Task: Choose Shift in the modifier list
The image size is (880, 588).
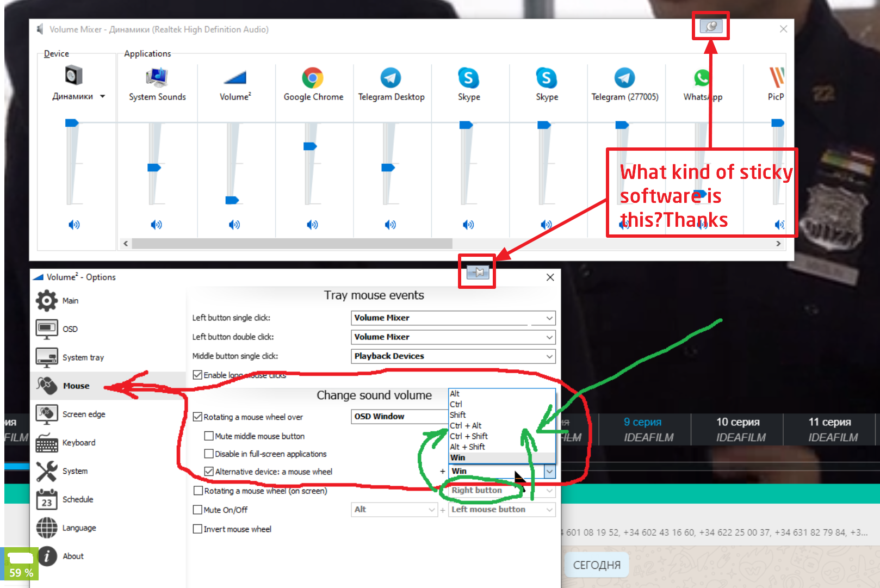Action: (501, 414)
